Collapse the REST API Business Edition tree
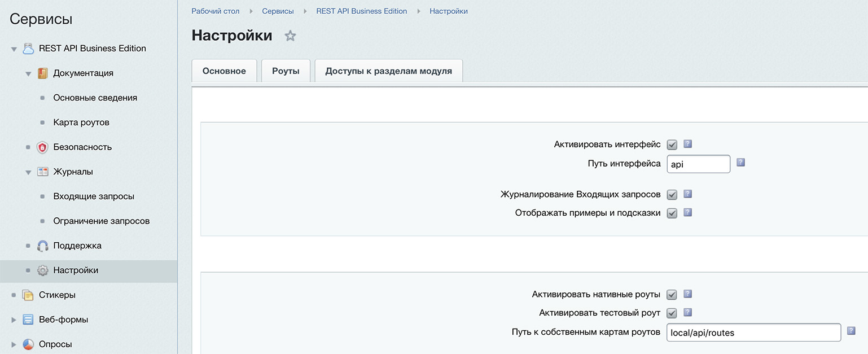Image resolution: width=868 pixels, height=354 pixels. click(14, 49)
